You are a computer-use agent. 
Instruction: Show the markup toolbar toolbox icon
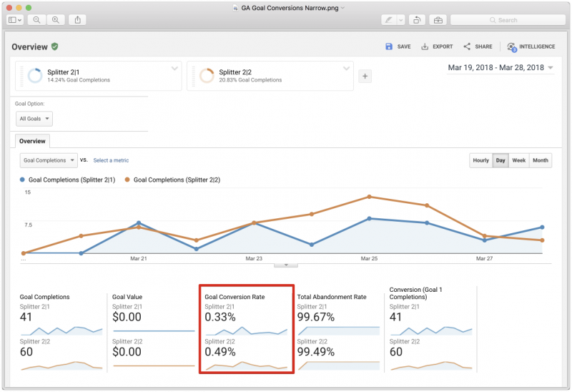[x=438, y=20]
